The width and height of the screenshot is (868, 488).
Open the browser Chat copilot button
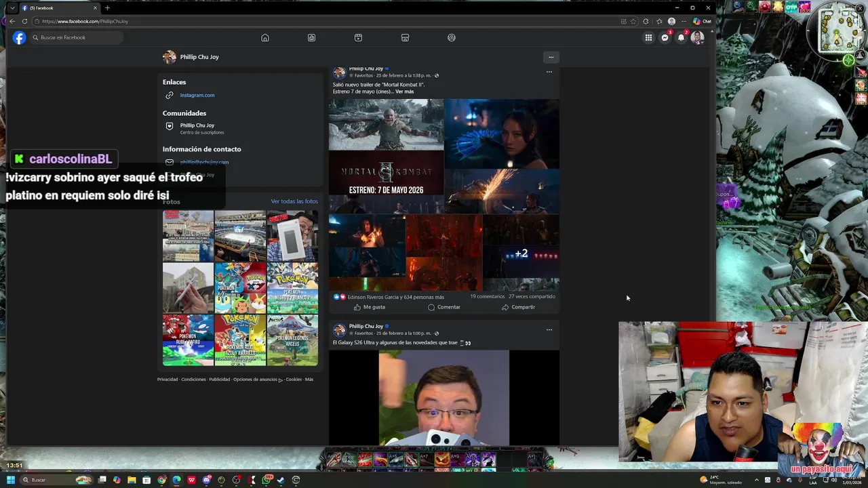pyautogui.click(x=702, y=21)
